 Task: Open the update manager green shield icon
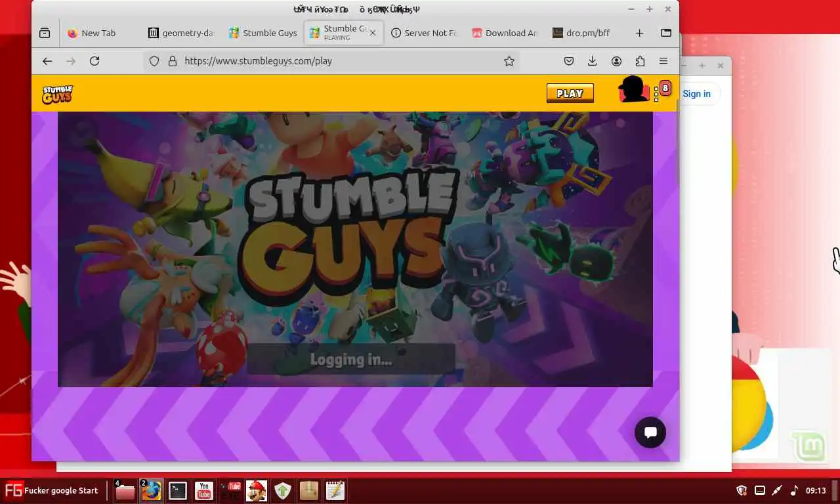283,490
